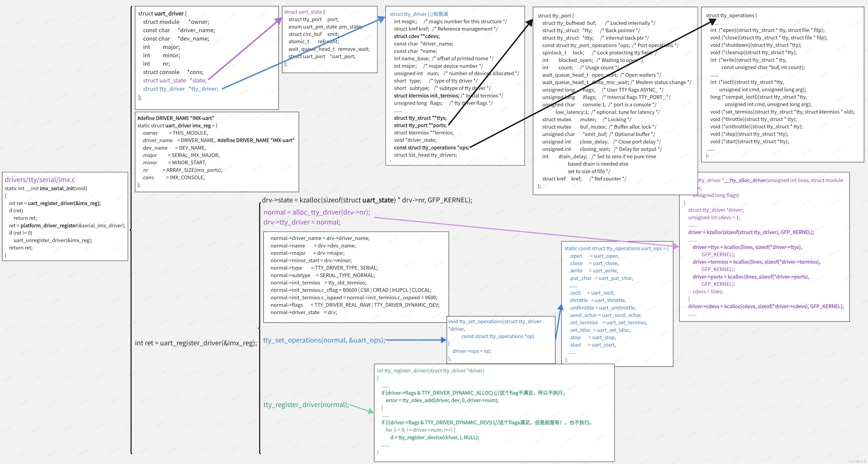Click the 'struct tty_port {' heading
Viewport: 868px width, 464px height.
point(555,15)
